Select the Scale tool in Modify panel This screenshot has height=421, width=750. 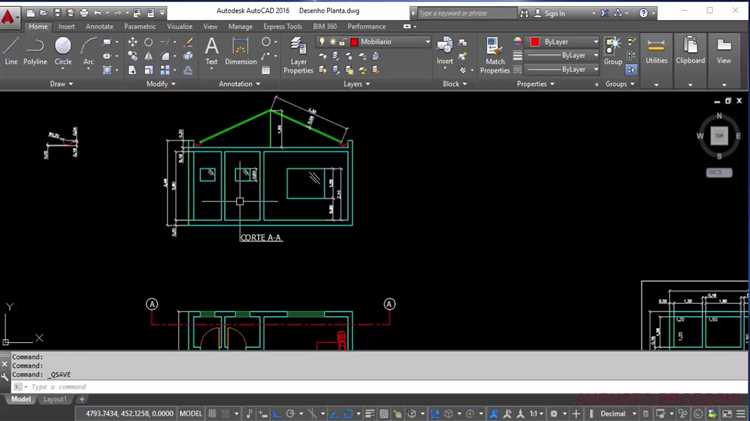click(x=149, y=70)
